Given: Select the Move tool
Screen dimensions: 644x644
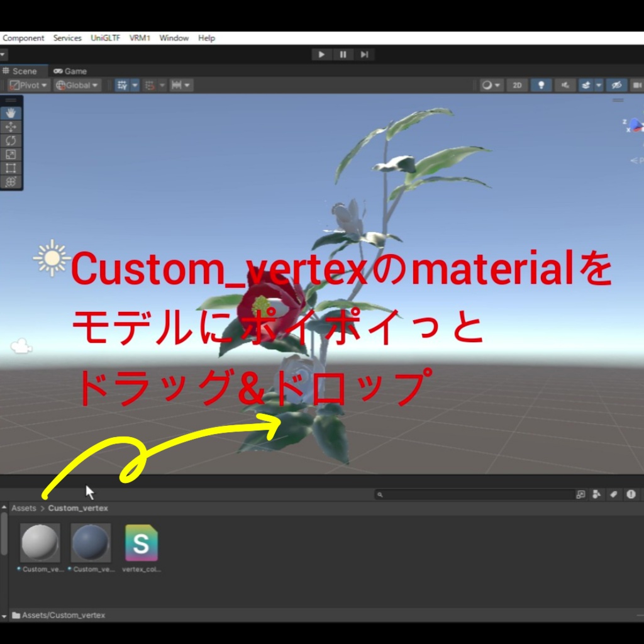Looking at the screenshot, I should [11, 127].
